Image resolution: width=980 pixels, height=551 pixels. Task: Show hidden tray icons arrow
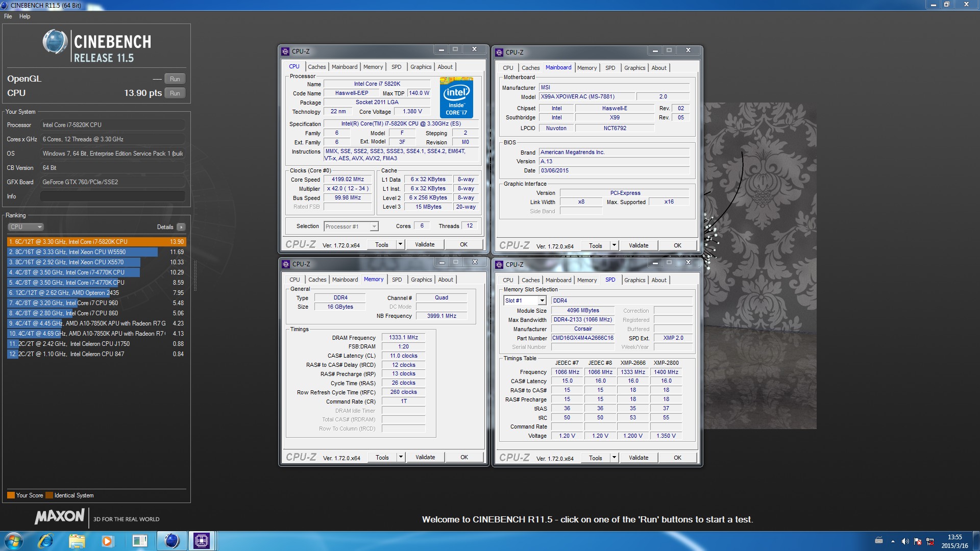pos(893,541)
